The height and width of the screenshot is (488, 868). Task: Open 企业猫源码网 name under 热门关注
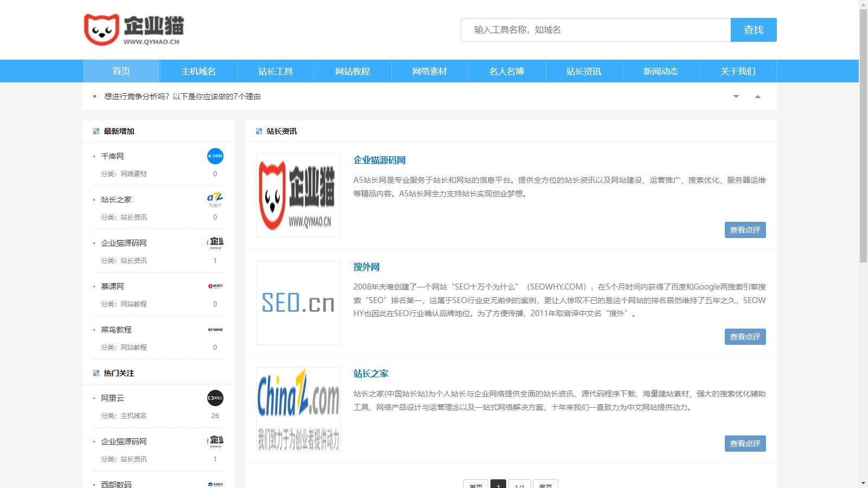tap(124, 441)
